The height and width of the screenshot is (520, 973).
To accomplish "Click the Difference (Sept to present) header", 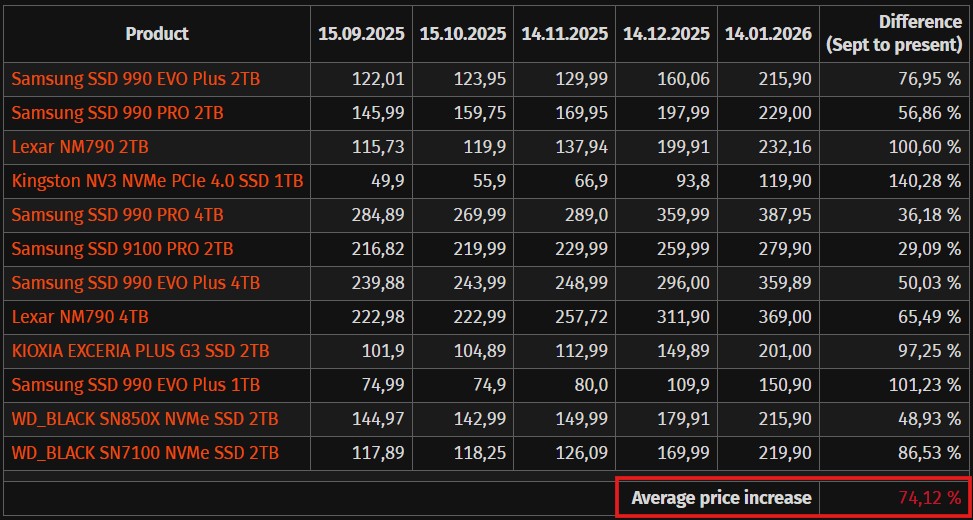I will click(894, 33).
